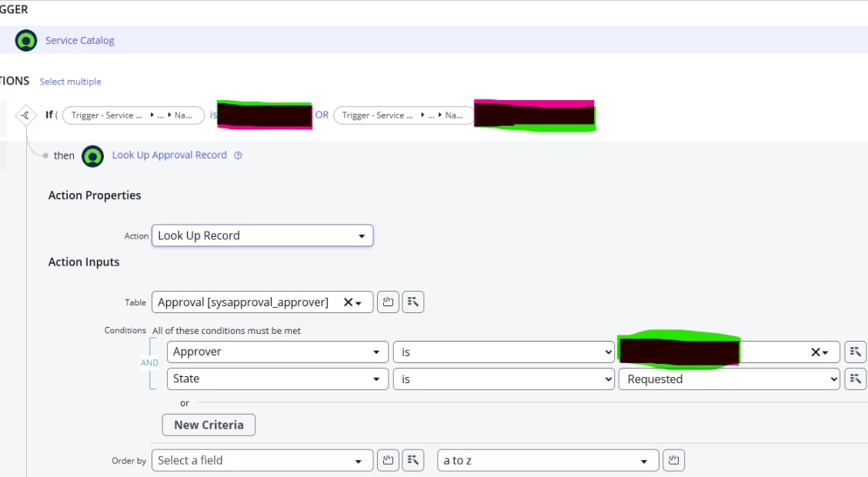Open the Requested value dropdown
This screenshot has height=477, width=868.
click(x=729, y=379)
